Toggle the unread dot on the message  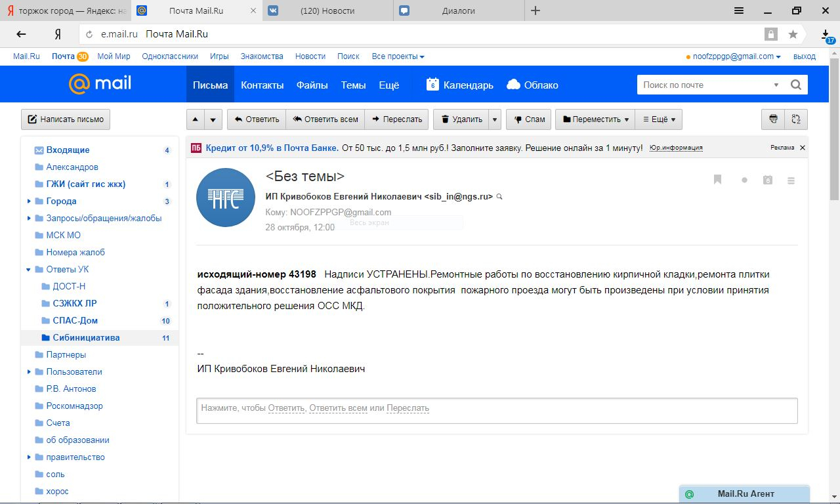[744, 180]
